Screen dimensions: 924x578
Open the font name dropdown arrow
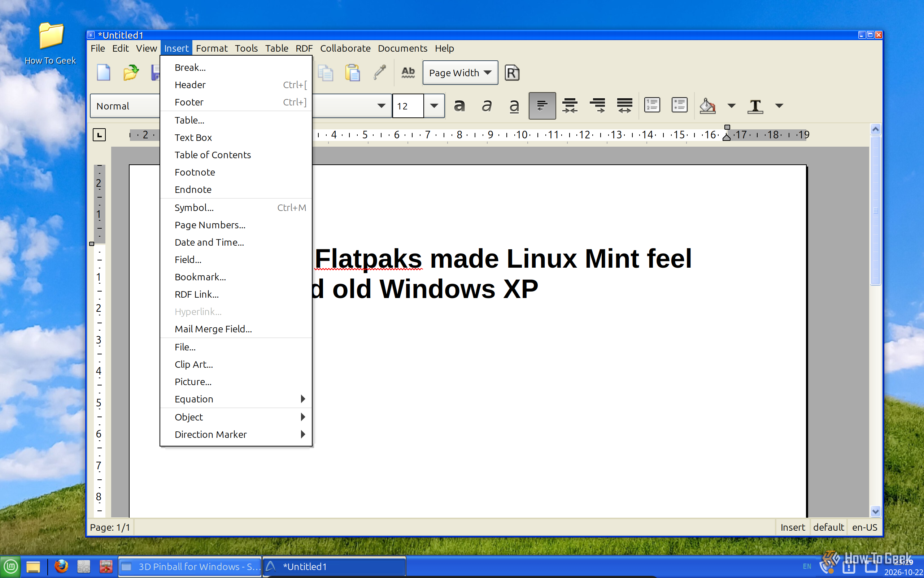(x=381, y=105)
